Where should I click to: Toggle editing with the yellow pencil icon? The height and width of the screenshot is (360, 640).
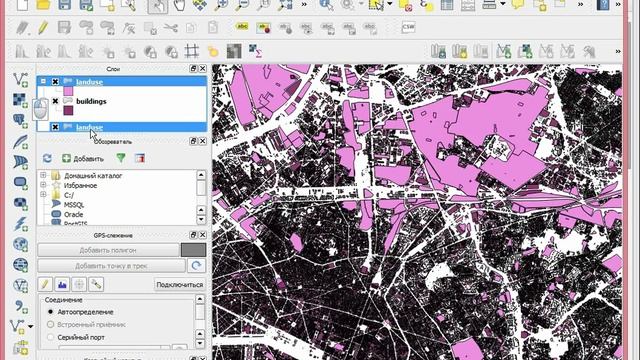click(43, 27)
